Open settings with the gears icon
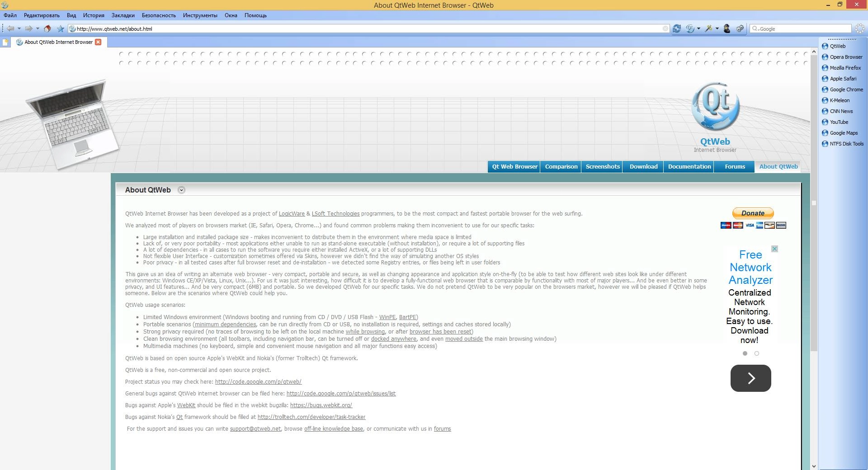This screenshot has width=868, height=470. pos(740,28)
